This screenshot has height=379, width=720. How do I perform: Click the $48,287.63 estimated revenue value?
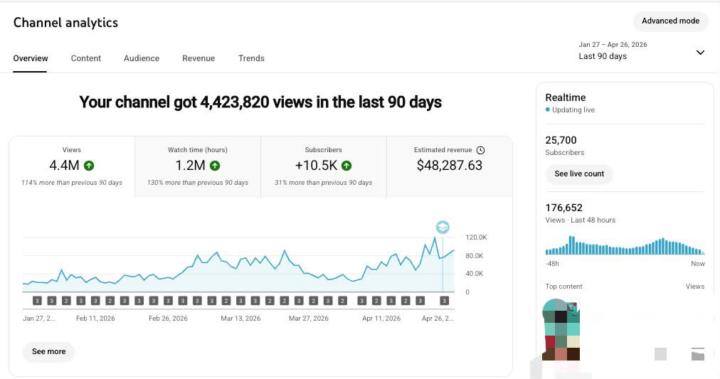point(450,165)
